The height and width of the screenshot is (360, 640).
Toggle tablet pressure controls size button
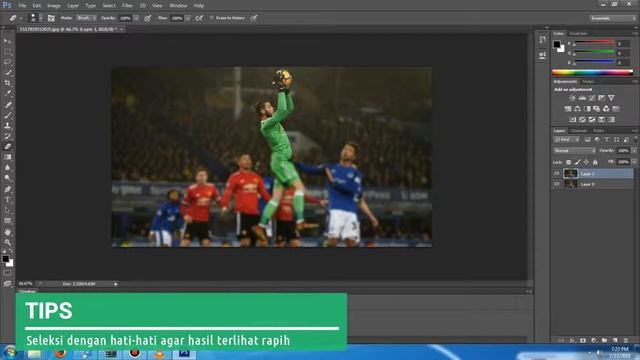[253, 18]
